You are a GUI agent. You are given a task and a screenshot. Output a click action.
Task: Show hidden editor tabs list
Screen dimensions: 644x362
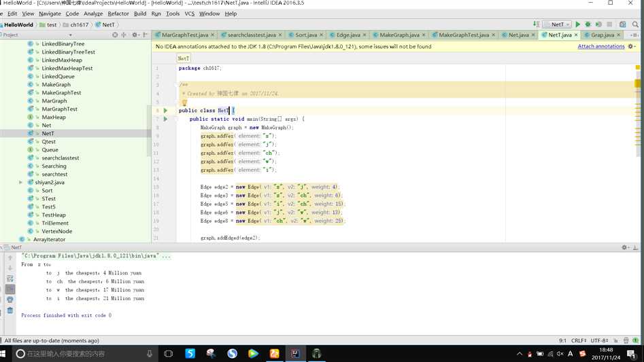pos(634,35)
